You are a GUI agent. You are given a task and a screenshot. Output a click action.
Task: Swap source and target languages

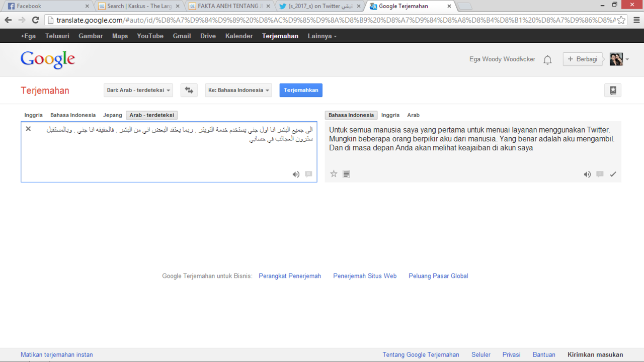coord(189,90)
